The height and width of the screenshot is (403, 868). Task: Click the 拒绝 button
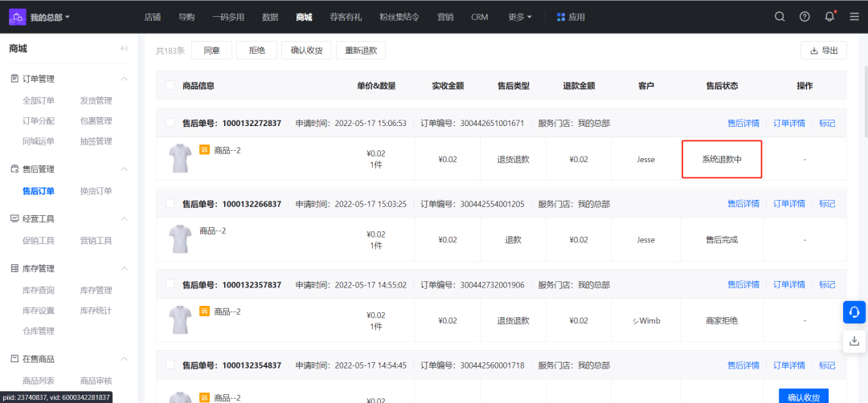point(256,51)
